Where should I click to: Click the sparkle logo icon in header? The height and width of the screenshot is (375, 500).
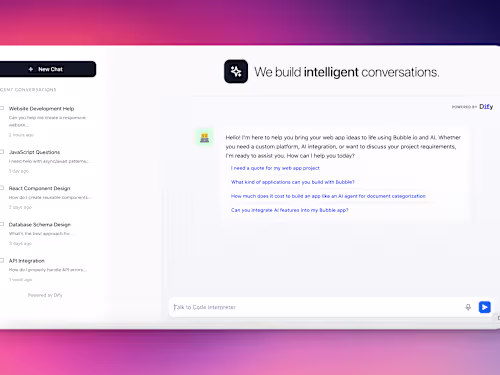[x=236, y=71]
